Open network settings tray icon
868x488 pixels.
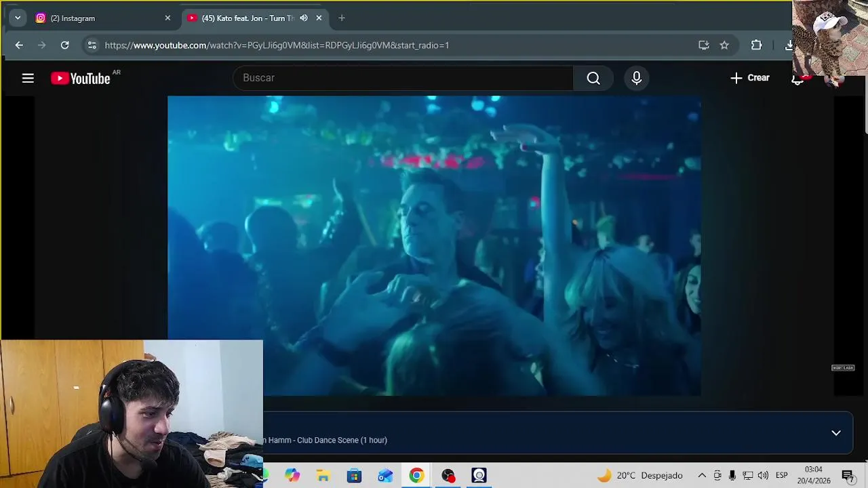748,476
